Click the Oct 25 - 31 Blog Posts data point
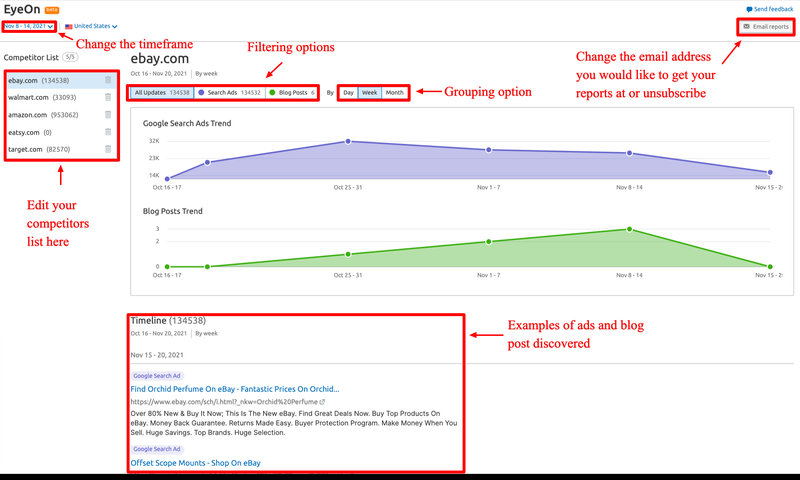Screen dimensions: 800x480 [348, 254]
